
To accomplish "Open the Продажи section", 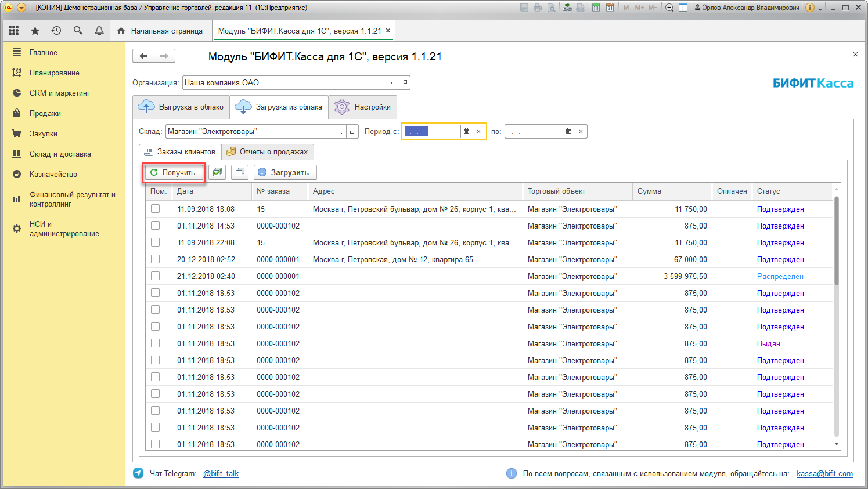I will (x=45, y=113).
